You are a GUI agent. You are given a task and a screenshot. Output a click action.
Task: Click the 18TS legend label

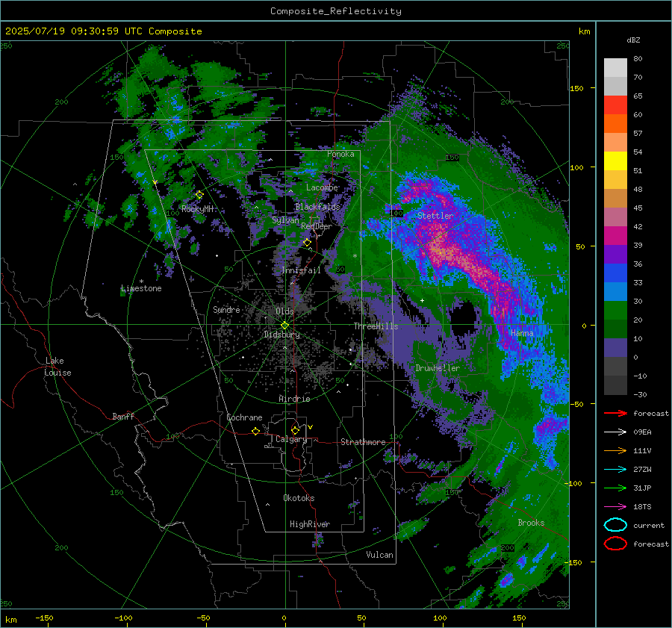[x=642, y=507]
